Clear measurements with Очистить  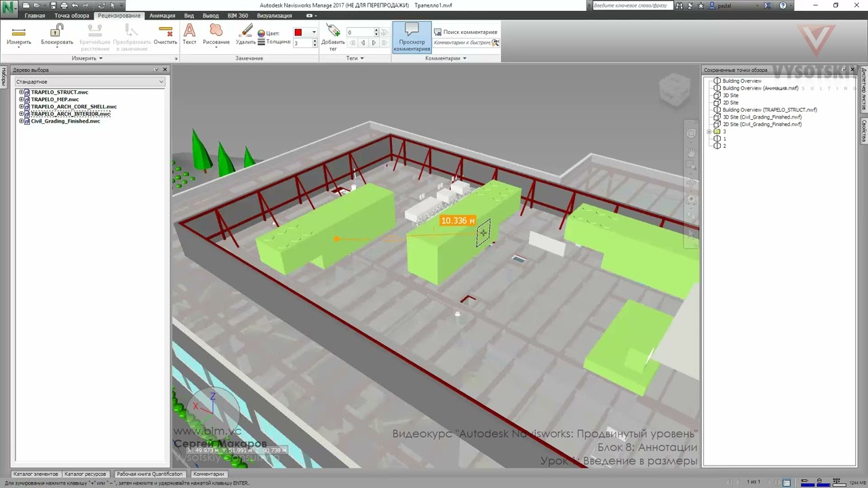point(165,35)
